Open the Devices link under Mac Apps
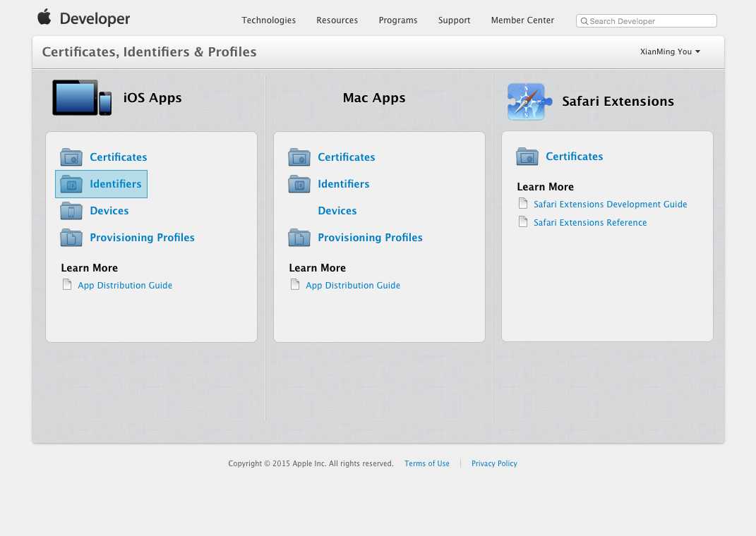The width and height of the screenshot is (756, 536). click(337, 211)
